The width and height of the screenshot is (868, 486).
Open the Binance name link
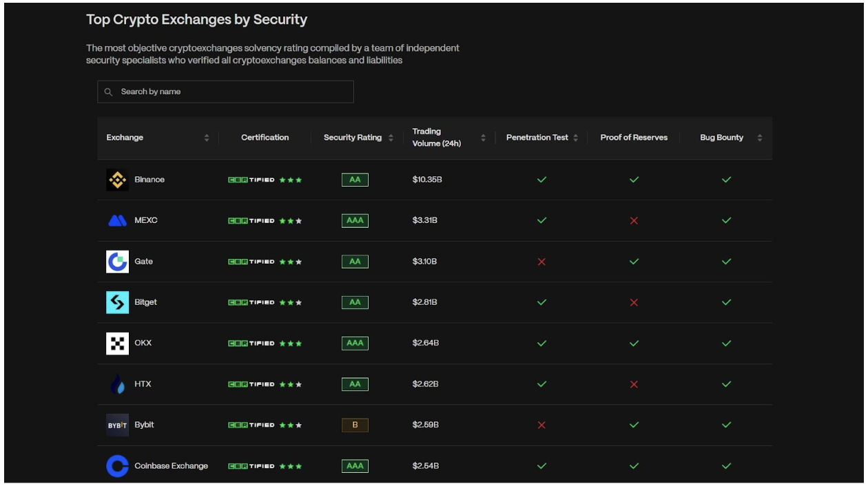(x=149, y=180)
